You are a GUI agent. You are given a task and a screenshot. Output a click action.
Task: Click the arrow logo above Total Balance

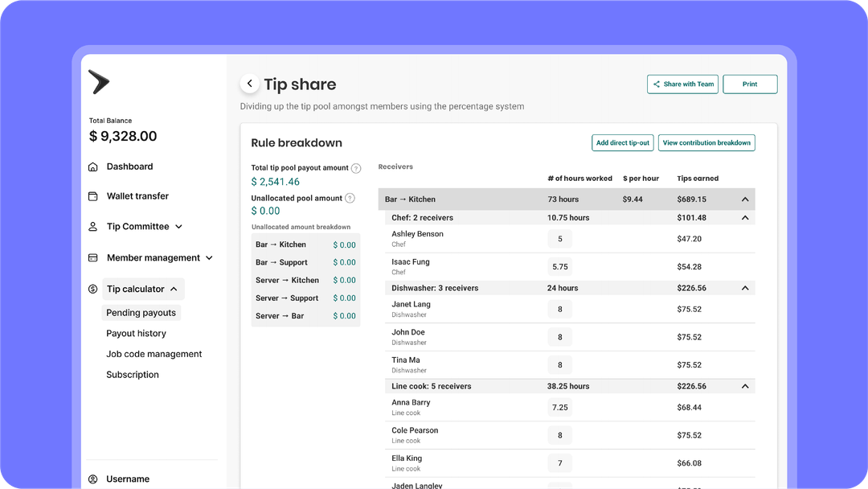[99, 83]
